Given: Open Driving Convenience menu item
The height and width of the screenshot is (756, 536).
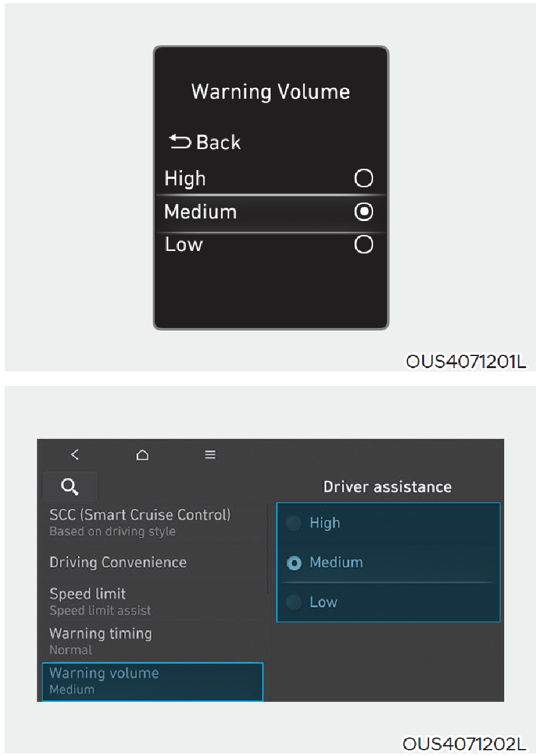Looking at the screenshot, I should pos(153,562).
